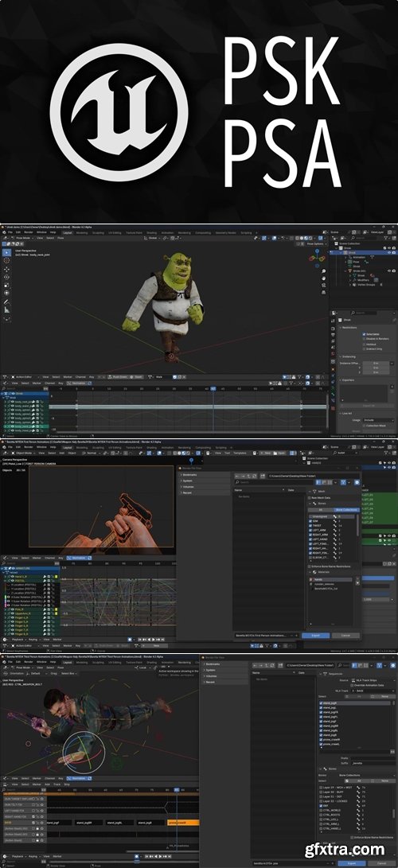The width and height of the screenshot is (398, 868).
Task: Enable the Holdout checkbox
Action: tap(363, 344)
